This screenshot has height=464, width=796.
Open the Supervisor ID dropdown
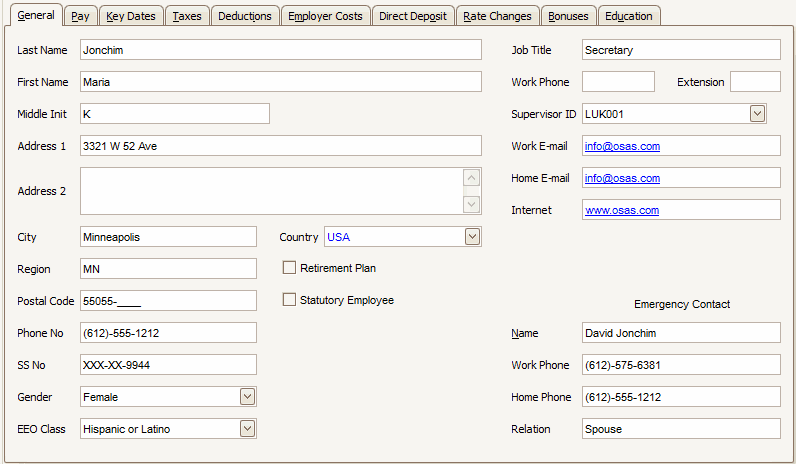pyautogui.click(x=758, y=114)
